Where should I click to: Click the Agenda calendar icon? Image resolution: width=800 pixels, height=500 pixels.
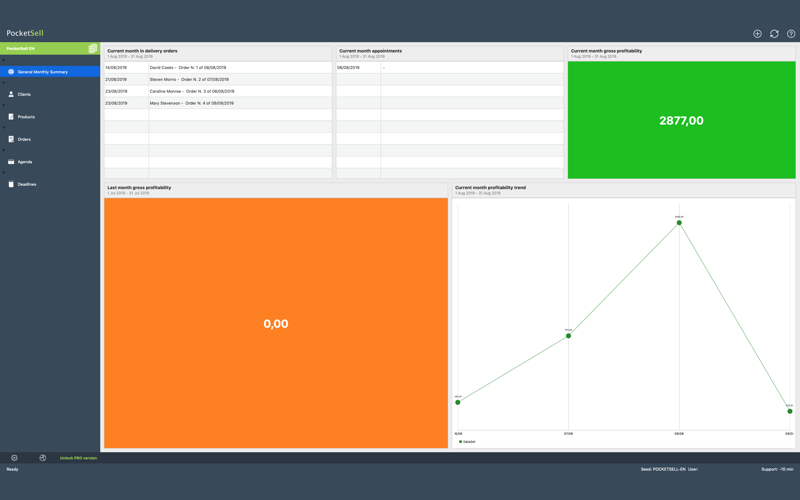point(11,162)
